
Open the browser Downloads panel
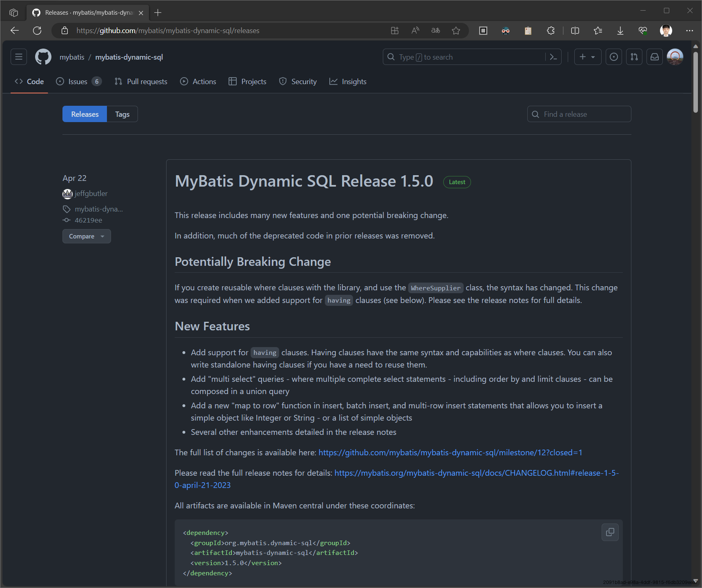pyautogui.click(x=620, y=31)
